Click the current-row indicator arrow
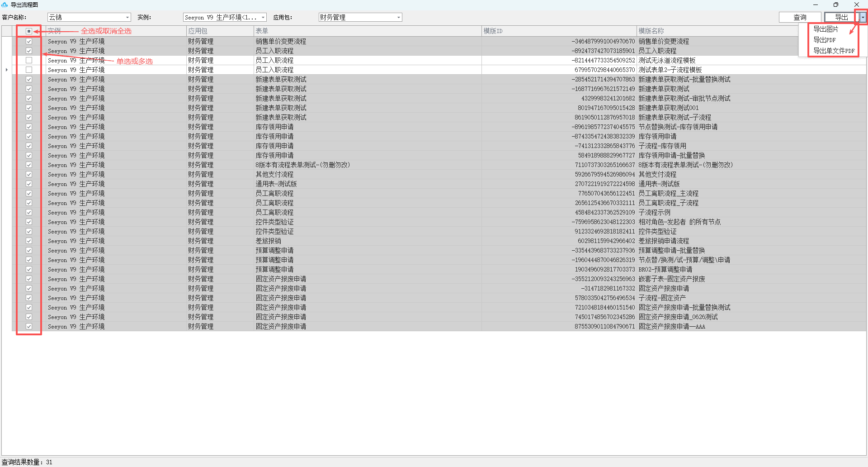868x467 pixels. (x=6, y=70)
